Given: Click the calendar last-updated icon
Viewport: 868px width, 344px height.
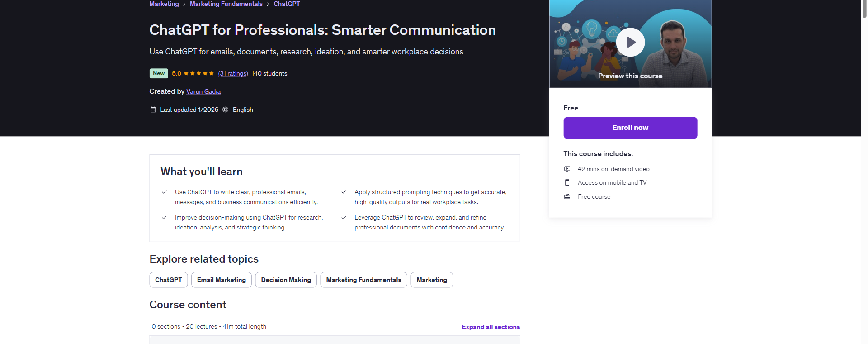Looking at the screenshot, I should [153, 110].
